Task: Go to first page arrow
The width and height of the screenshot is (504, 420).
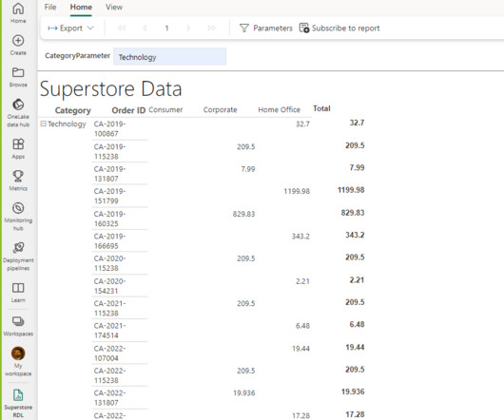Action: pos(121,28)
